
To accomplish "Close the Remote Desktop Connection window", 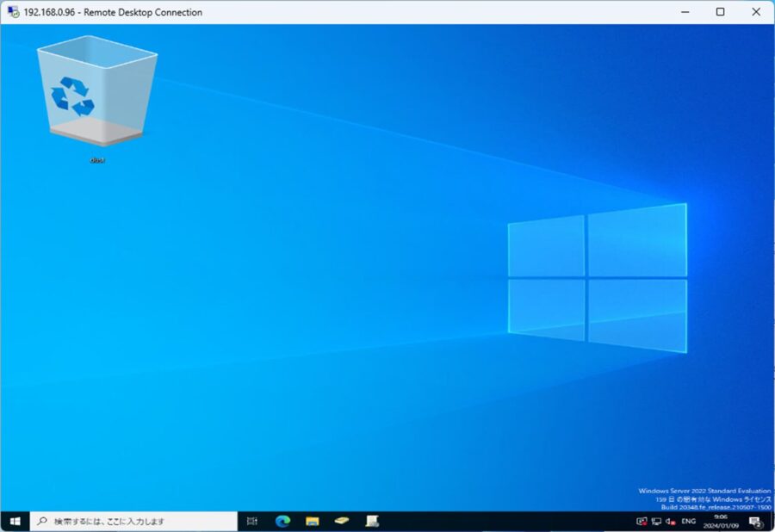I will click(x=756, y=12).
